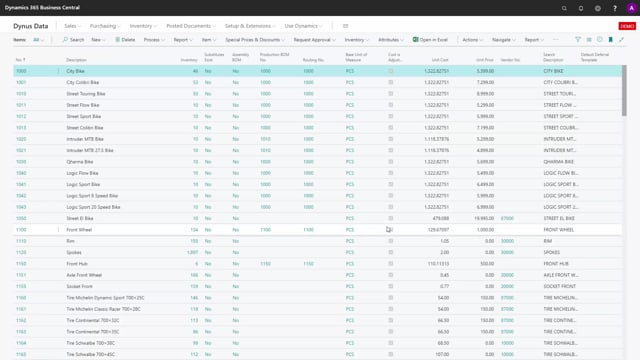Open Production BOM 1150 for Front Hub
Viewport: 640px width, 360px height.
click(265, 264)
